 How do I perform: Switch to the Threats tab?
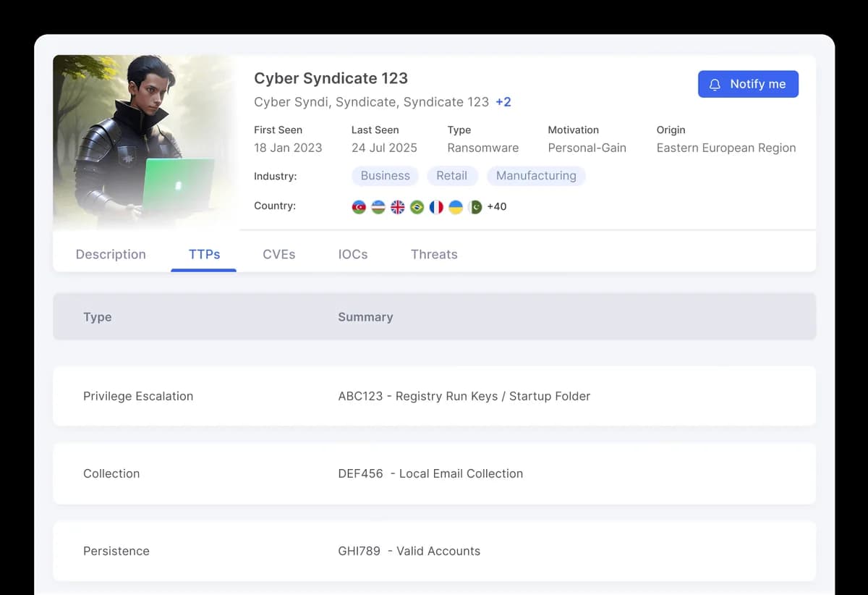434,254
